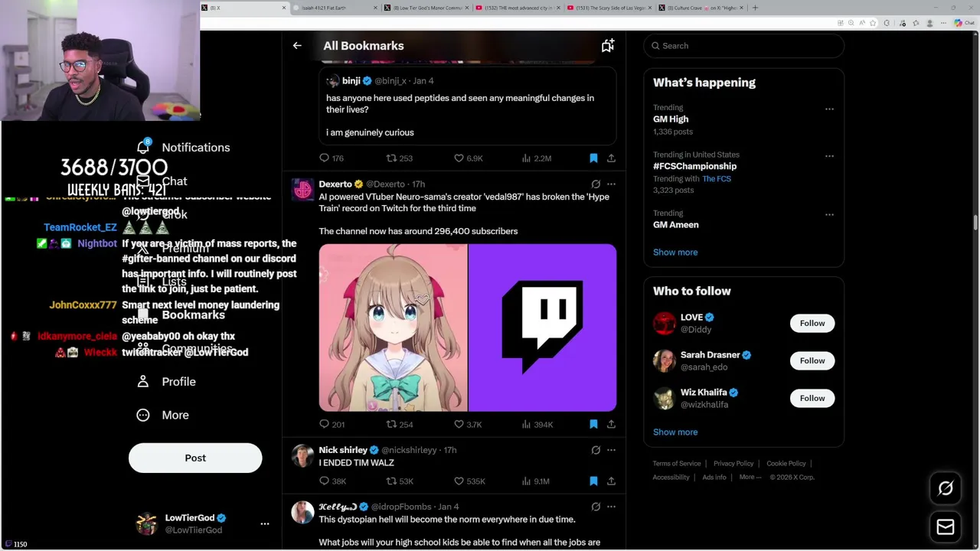The image size is (980, 551).
Task: Follow Sarah Drasner
Action: 812,361
